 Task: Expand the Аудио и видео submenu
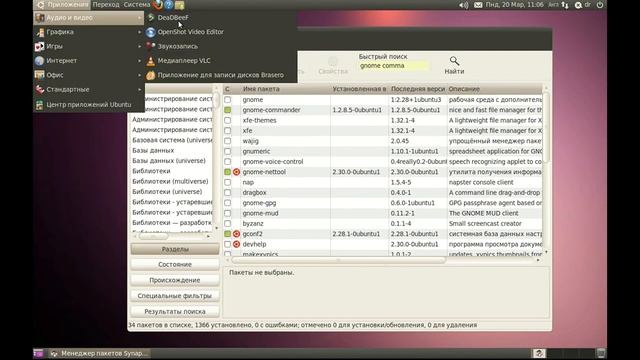coord(89,18)
